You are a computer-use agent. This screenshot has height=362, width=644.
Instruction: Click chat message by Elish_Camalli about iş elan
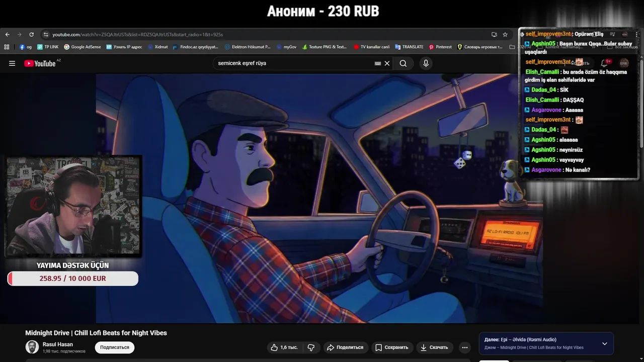(576, 76)
